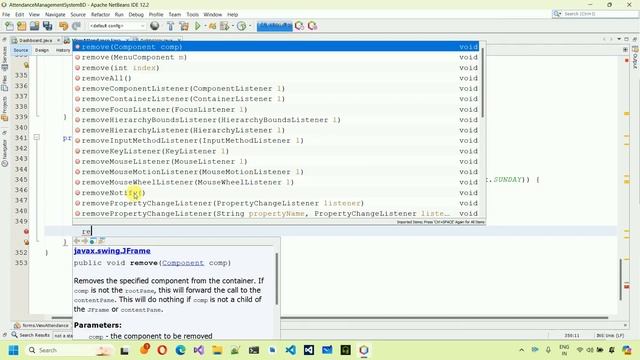Open the File menu
The height and width of the screenshot is (360, 640).
pos(6,14)
